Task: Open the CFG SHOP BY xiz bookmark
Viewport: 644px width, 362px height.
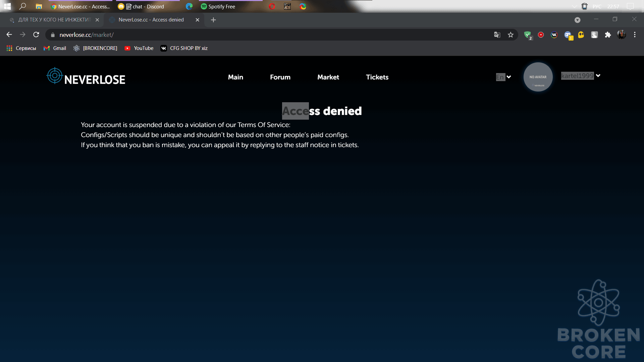Action: (x=184, y=48)
